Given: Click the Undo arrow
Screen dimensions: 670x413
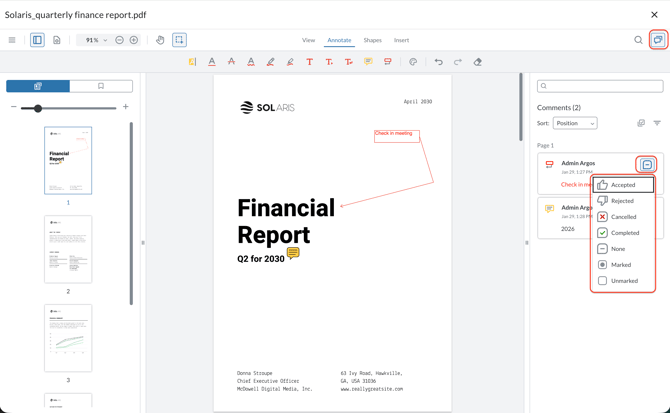Looking at the screenshot, I should 438,62.
